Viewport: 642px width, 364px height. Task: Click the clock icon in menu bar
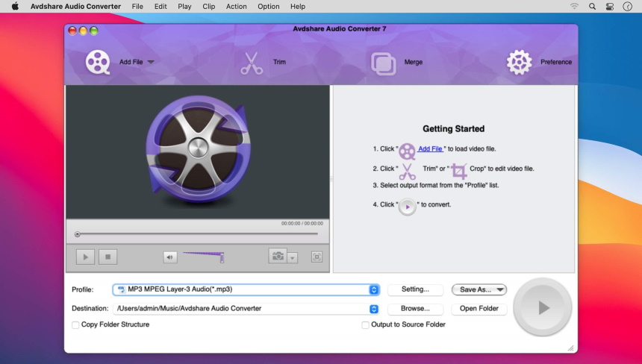627,6
